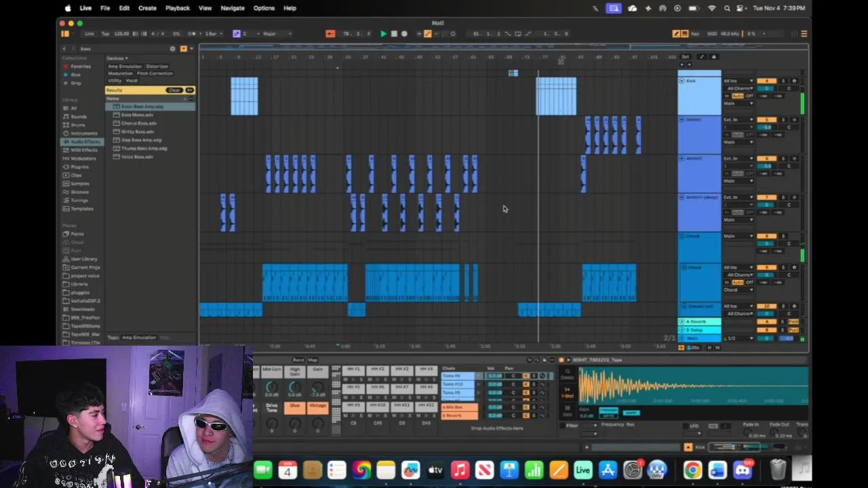
Task: Toggle Kick track activator number 4
Action: [766, 81]
